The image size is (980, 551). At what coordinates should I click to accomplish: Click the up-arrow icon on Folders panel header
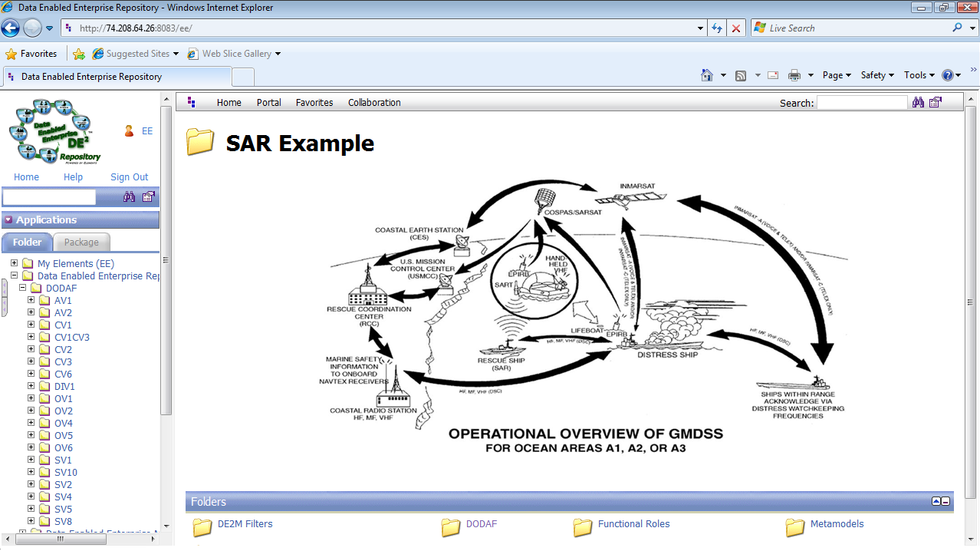pyautogui.click(x=936, y=501)
